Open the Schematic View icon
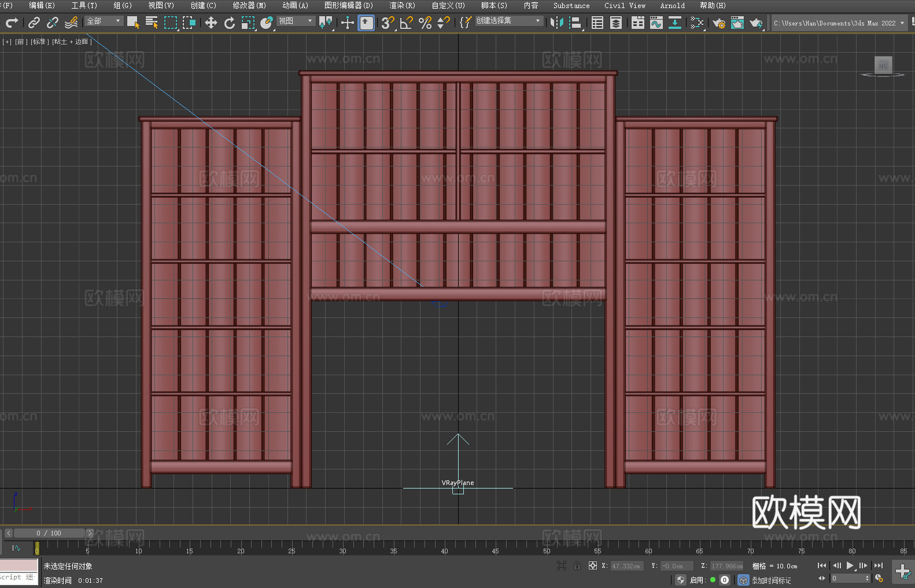 pos(675,23)
